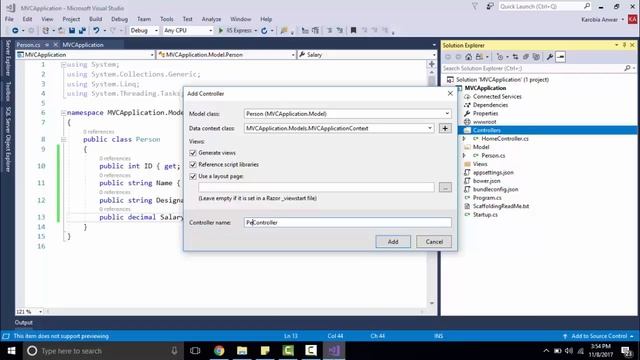Click Show All Files in Solution Explorer

[536, 57]
